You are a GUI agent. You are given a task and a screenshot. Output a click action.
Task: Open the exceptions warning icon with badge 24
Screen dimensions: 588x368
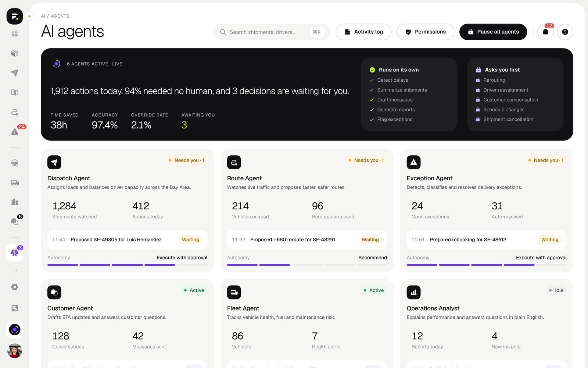[x=15, y=131]
